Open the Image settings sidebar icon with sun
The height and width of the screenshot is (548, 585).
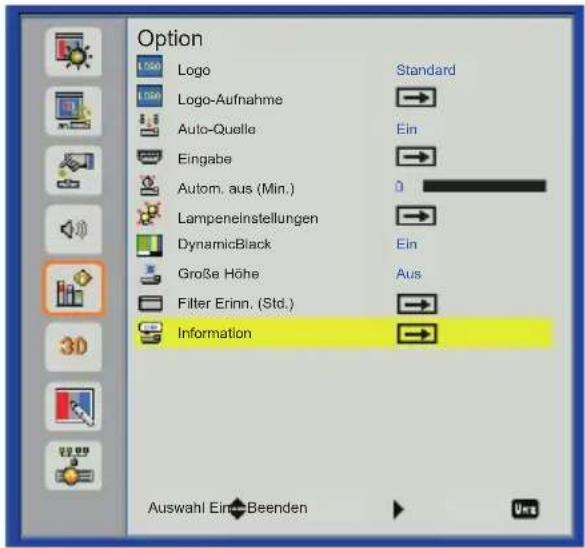(x=73, y=51)
